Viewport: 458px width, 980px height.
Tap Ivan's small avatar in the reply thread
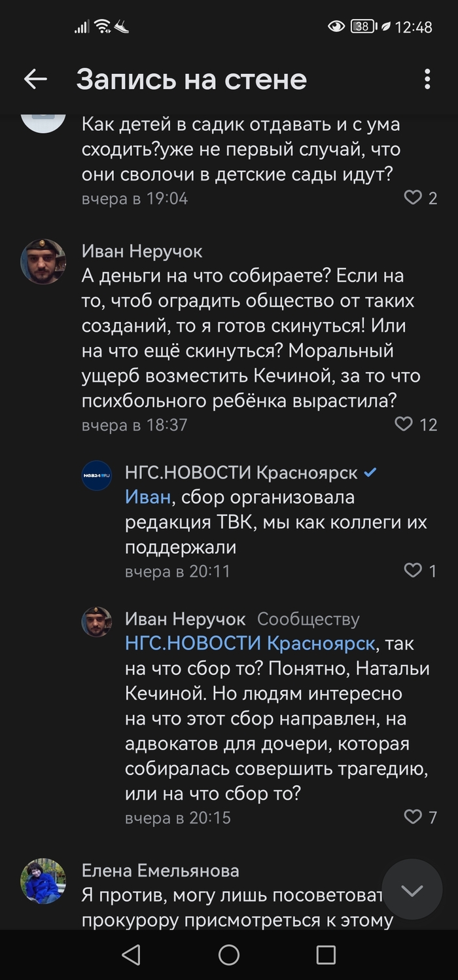pyautogui.click(x=97, y=621)
